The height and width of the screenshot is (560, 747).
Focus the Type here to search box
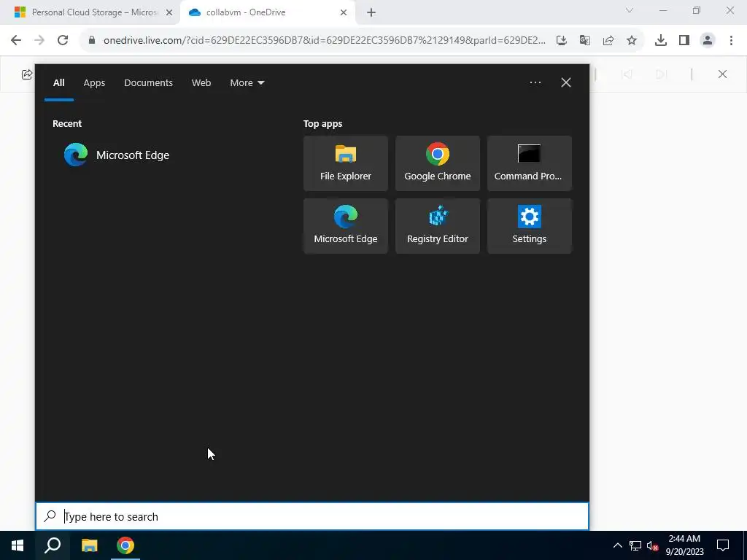click(x=312, y=517)
